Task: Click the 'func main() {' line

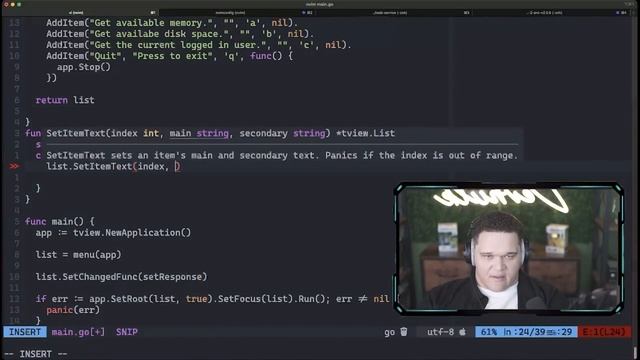Action: click(60, 221)
